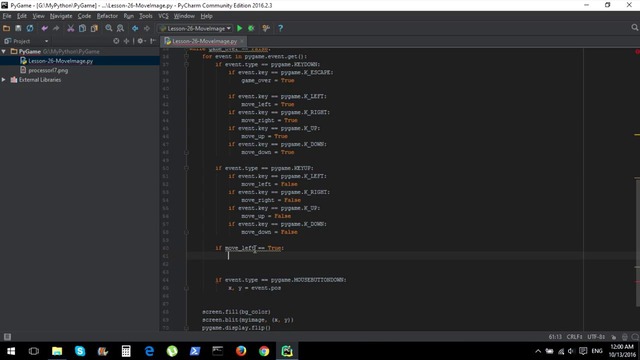Open Help via the question mark icon
Image resolution: width=640 pixels, height=360 pixels.
(x=280, y=28)
